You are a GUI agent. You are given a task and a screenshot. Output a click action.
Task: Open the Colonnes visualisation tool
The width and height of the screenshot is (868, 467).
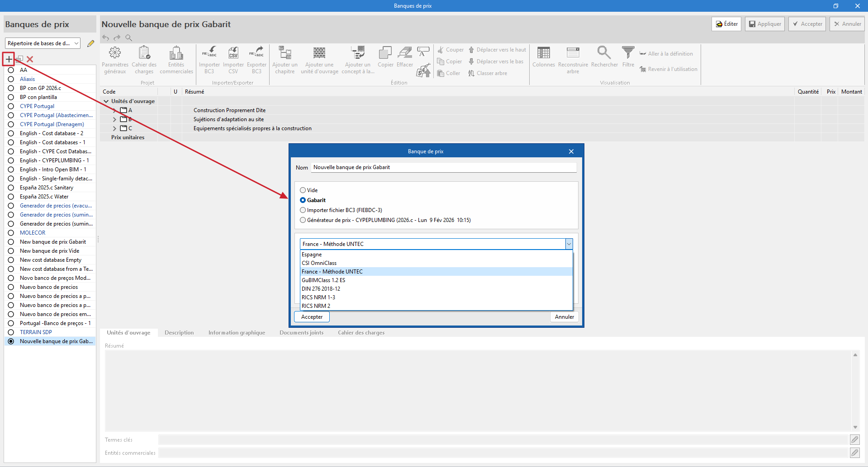click(543, 53)
